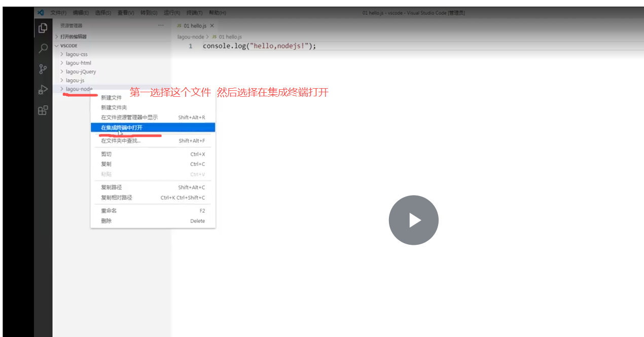
Task: Open explorer panel more actions ellipsis
Action: [161, 25]
